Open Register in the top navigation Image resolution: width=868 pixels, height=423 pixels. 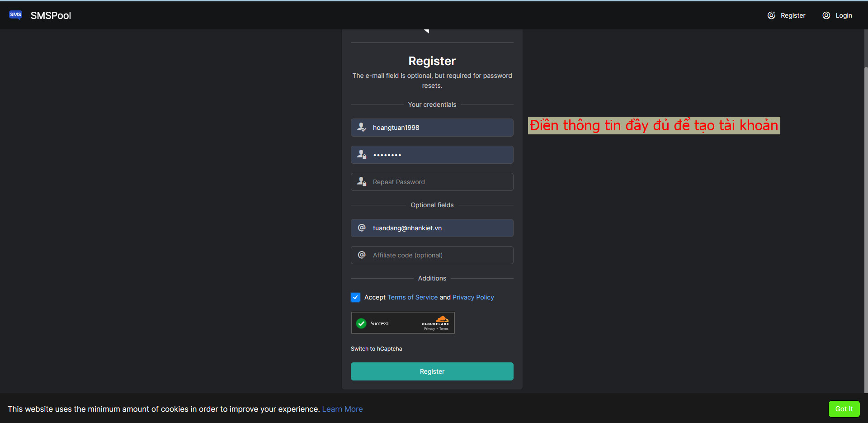pos(787,15)
